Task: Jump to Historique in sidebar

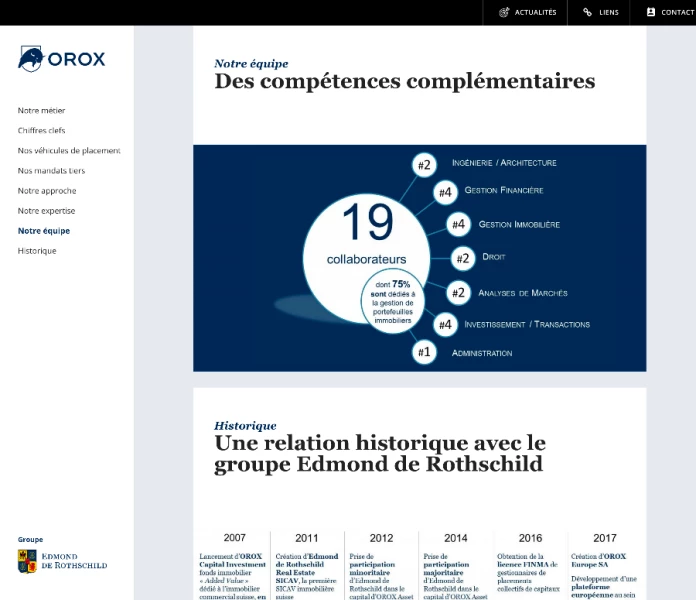Action: click(x=37, y=251)
